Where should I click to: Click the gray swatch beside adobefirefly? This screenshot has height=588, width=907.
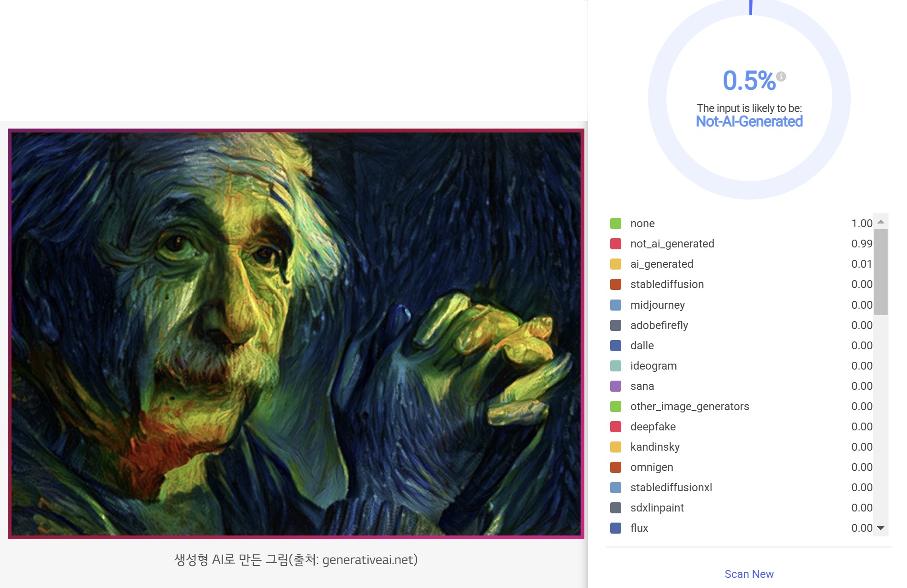click(x=615, y=325)
